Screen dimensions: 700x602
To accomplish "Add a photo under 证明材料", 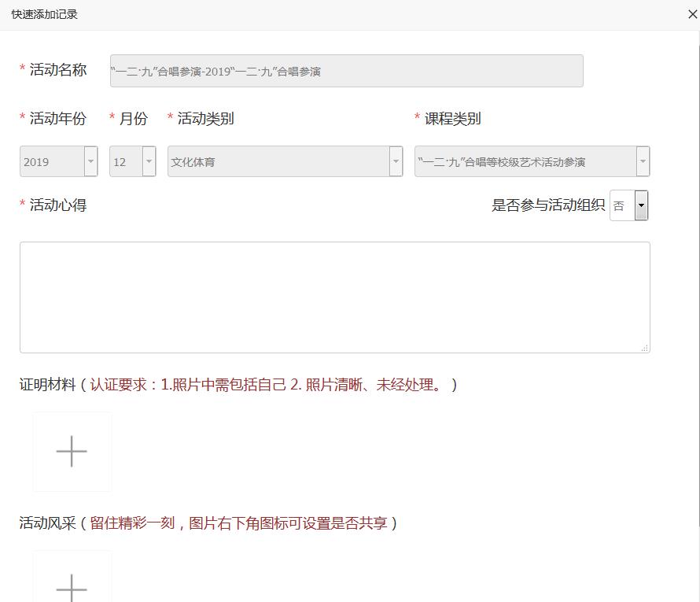I will pos(72,452).
